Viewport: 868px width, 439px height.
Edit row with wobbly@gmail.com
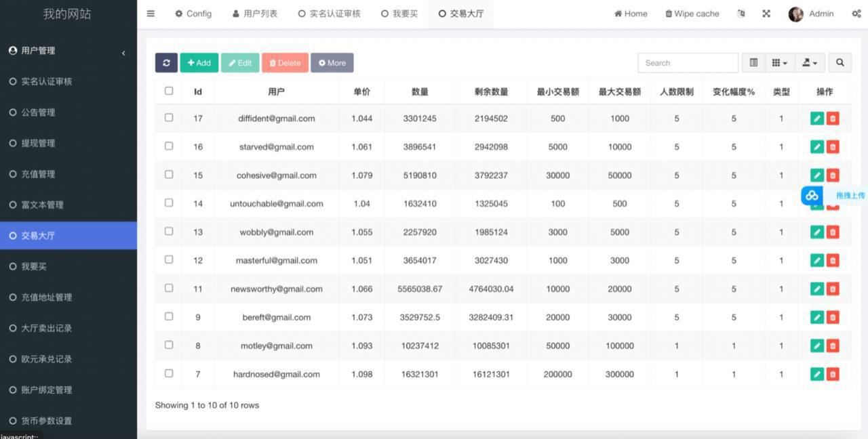tap(817, 232)
